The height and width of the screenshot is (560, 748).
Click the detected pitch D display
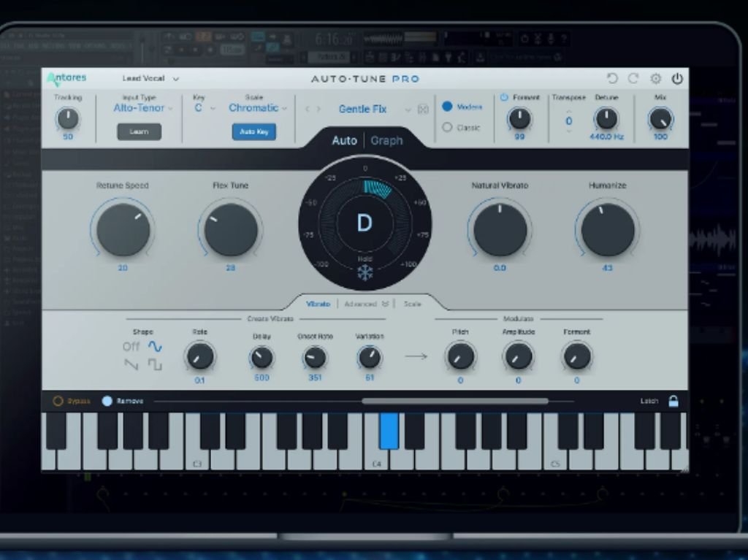(x=365, y=223)
